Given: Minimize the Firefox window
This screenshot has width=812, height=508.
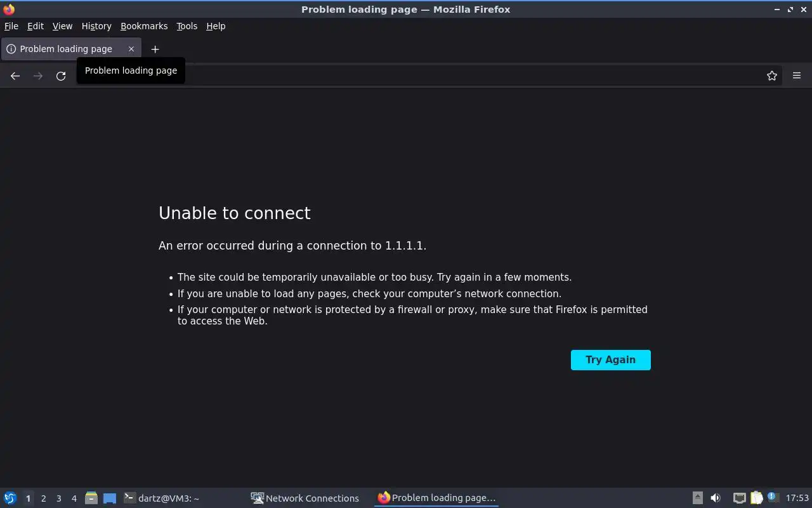Looking at the screenshot, I should [x=777, y=10].
